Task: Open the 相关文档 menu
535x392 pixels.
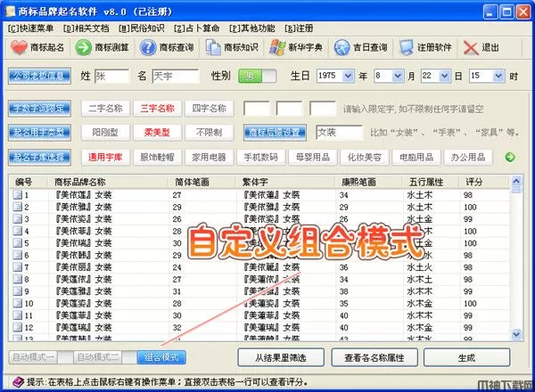Action: pos(86,29)
